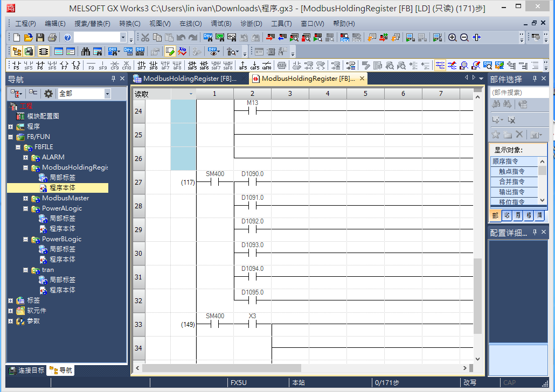555x392 pixels.
Task: Open navigation settings gear icon
Action: pos(48,94)
